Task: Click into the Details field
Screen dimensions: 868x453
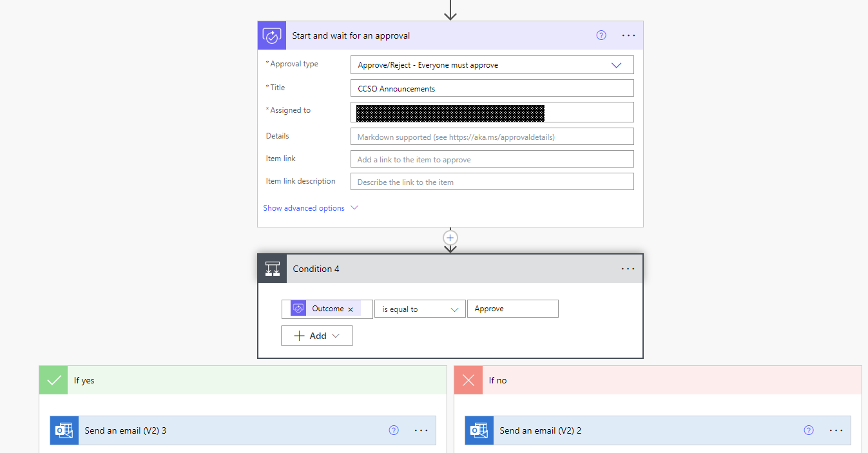Action: point(492,137)
